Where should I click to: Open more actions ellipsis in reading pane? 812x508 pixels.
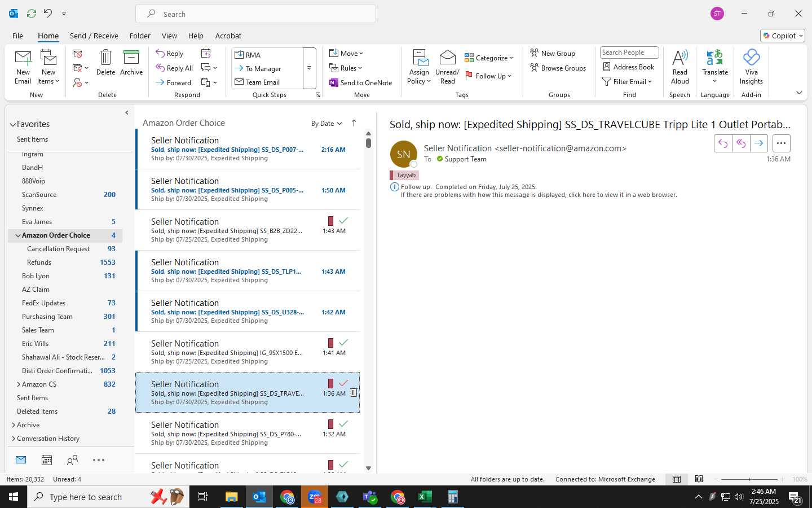[x=781, y=143]
